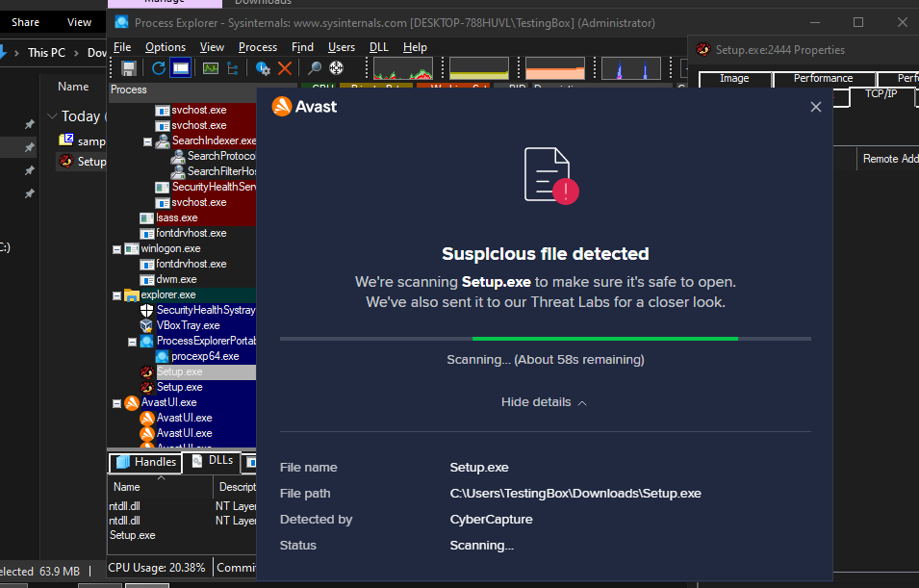Collapse the SearchIndexer.exe tree node
The image size is (919, 588).
point(147,141)
